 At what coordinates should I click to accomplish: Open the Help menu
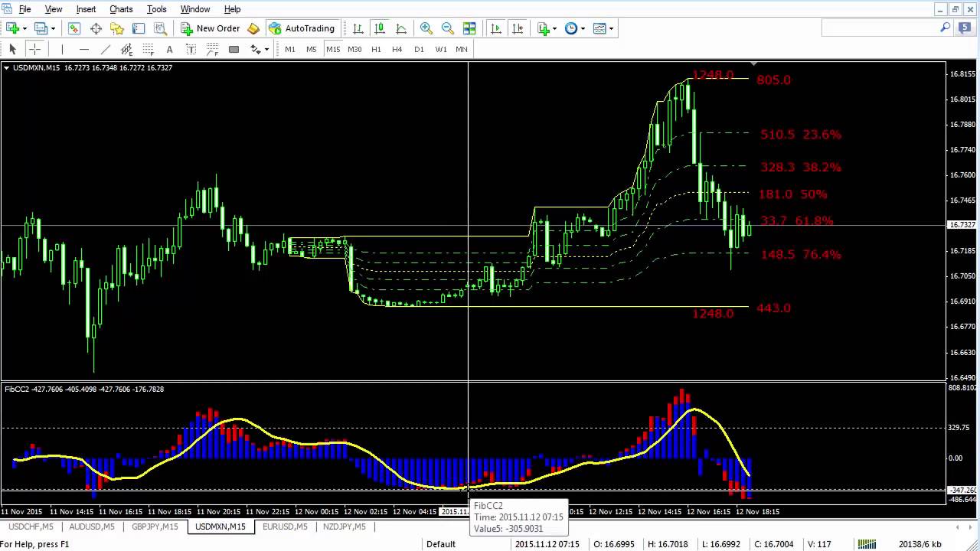(x=232, y=9)
